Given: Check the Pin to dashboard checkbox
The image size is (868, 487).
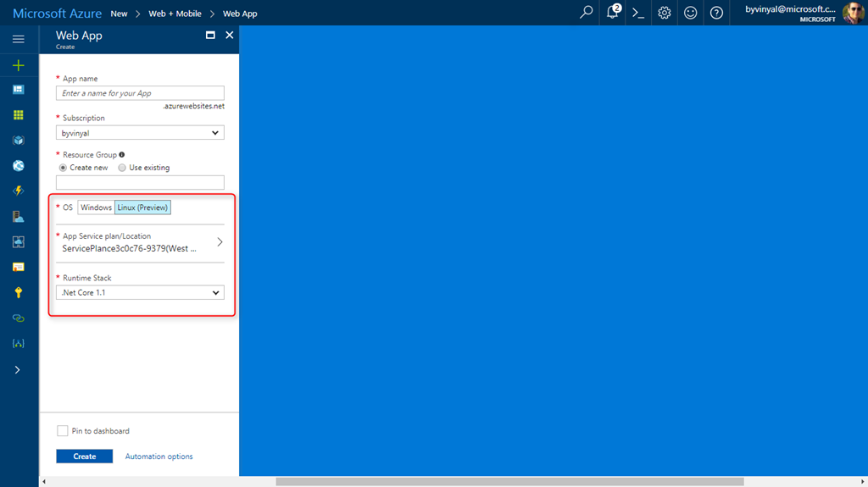Looking at the screenshot, I should [x=63, y=431].
